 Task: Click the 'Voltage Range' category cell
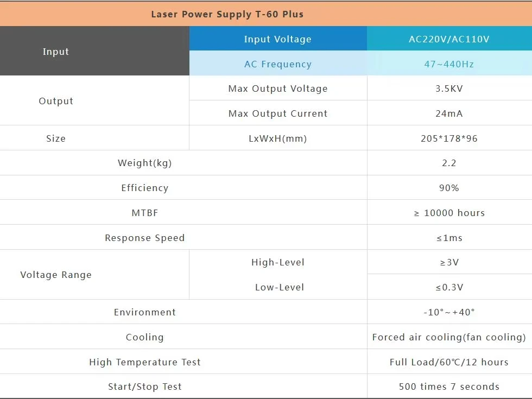pos(94,275)
